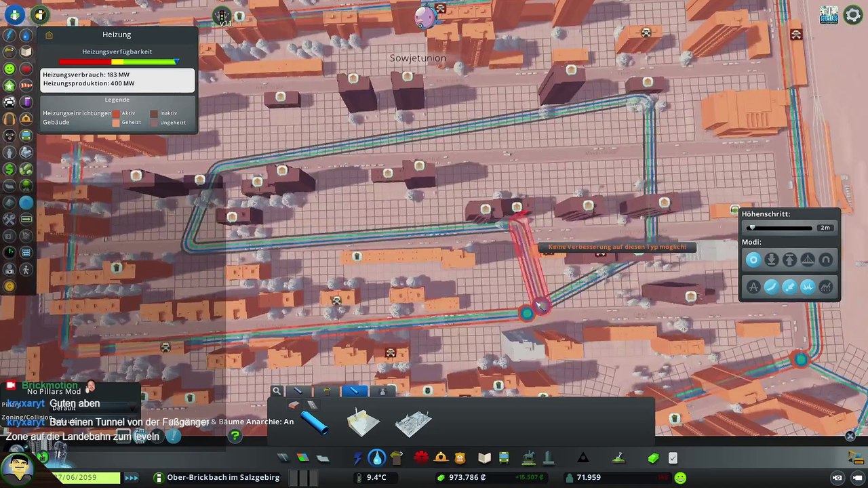Show the Health heart info view
Image resolution: width=868 pixels, height=488 pixels.
pos(26,69)
